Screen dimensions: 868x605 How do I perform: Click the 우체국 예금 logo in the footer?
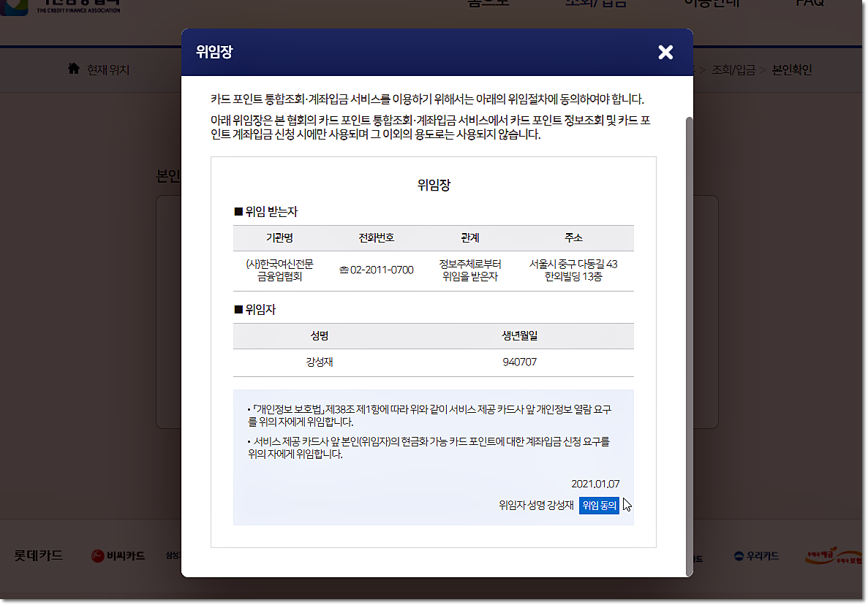[833, 556]
